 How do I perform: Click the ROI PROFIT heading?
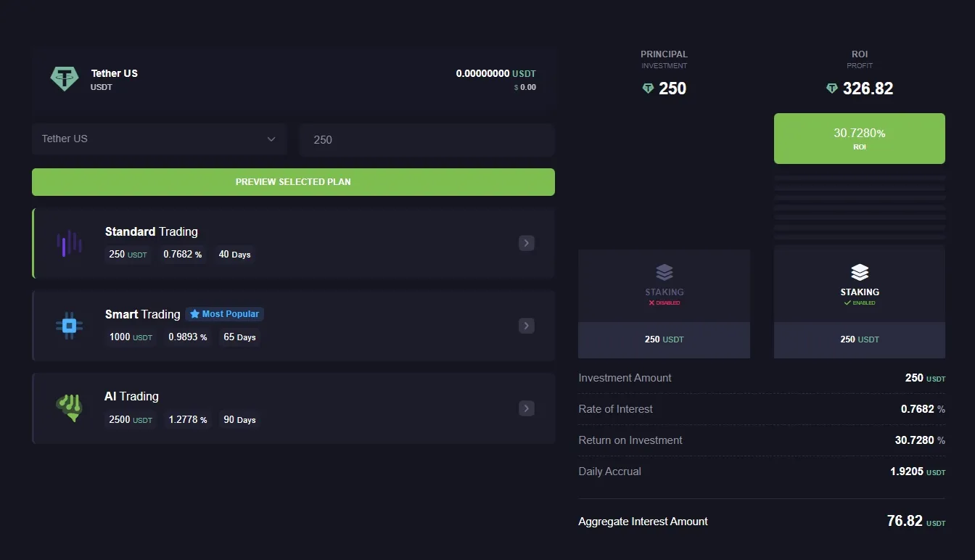point(860,59)
